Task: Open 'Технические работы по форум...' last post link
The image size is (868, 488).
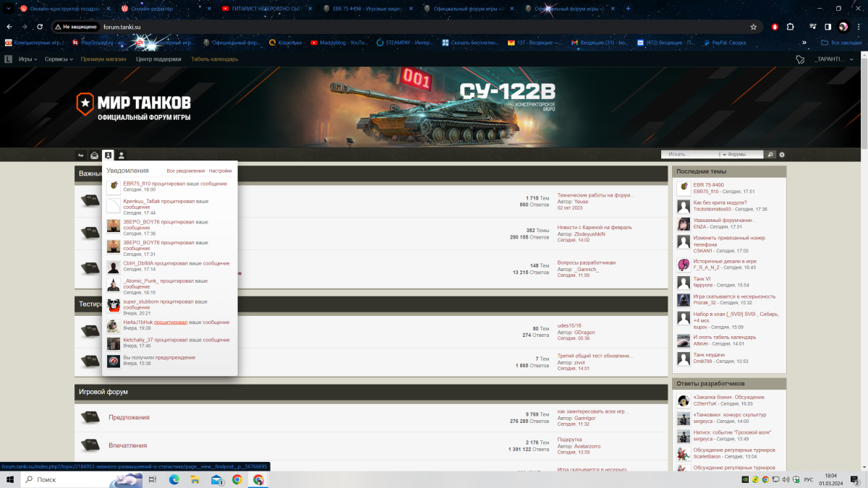Action: [x=595, y=195]
